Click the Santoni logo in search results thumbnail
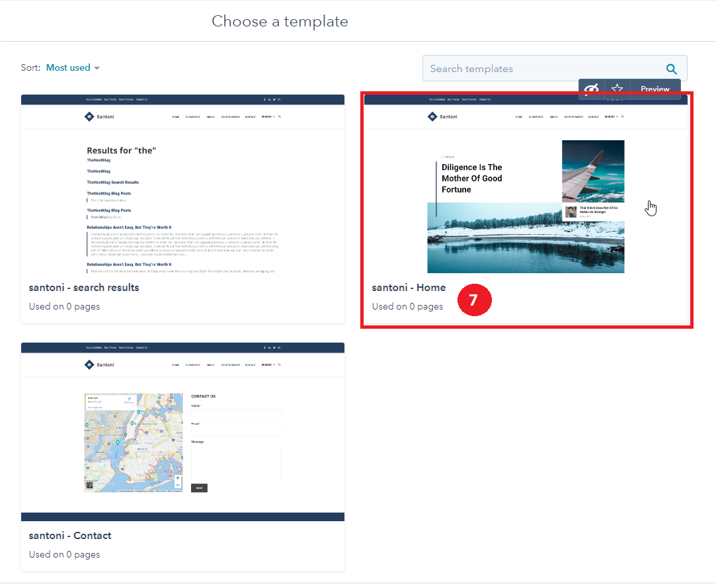Viewport: 716px width, 588px height. (x=89, y=117)
